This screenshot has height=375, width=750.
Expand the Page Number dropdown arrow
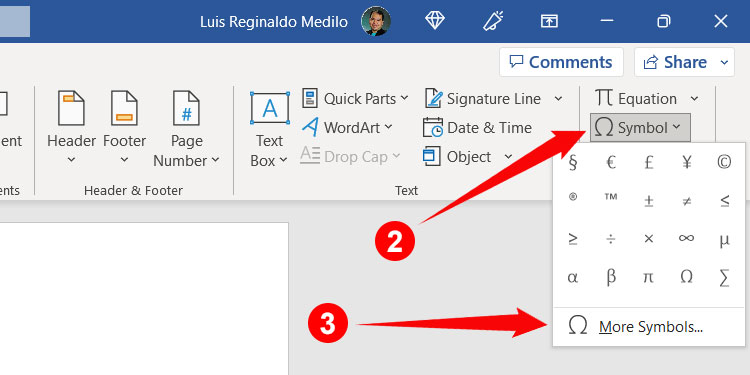pyautogui.click(x=215, y=160)
